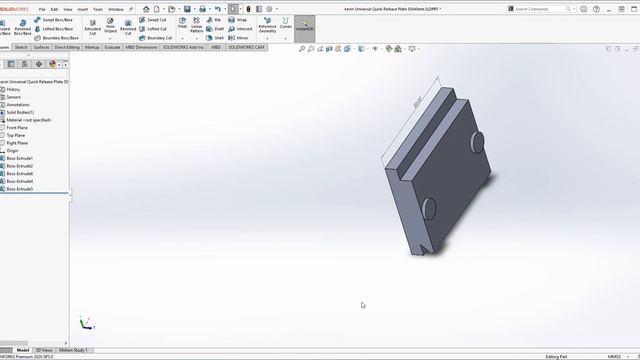The width and height of the screenshot is (640, 360).
Task: Open the Hole Wizard tool
Action: click(110, 25)
